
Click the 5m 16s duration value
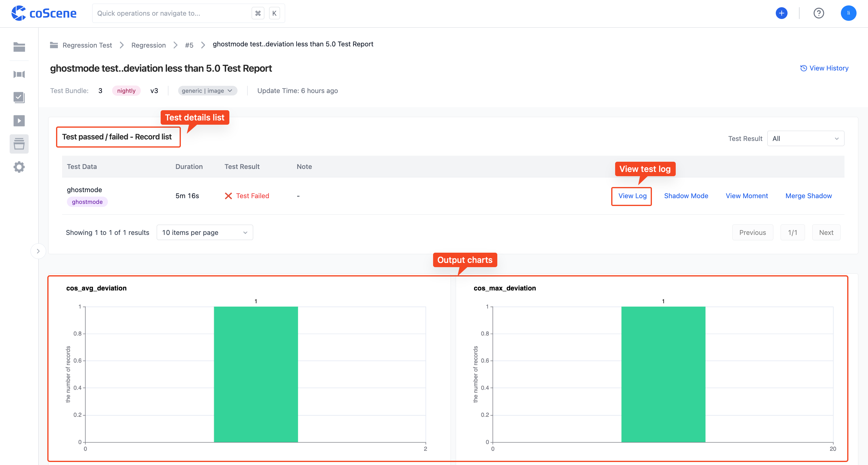[187, 196]
